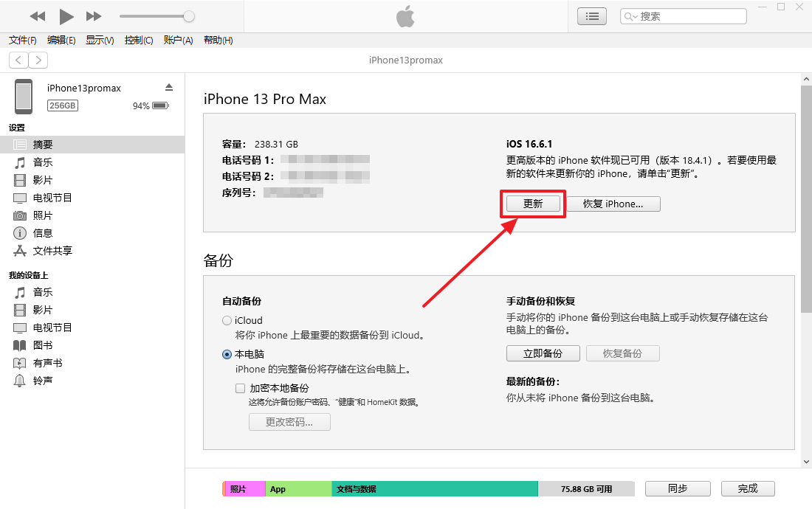Screen dimensions: 812x509
Task: Open 文件共享 in the sidebar
Action: click(x=52, y=251)
